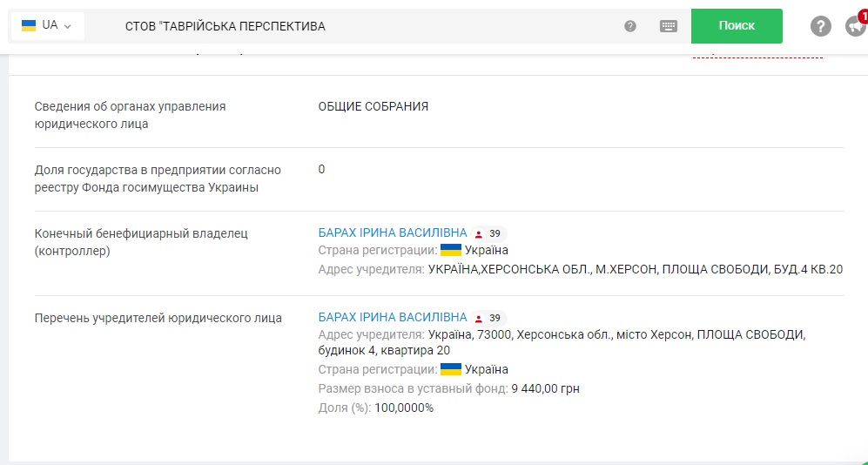Click the small search hint question icon

[x=630, y=26]
